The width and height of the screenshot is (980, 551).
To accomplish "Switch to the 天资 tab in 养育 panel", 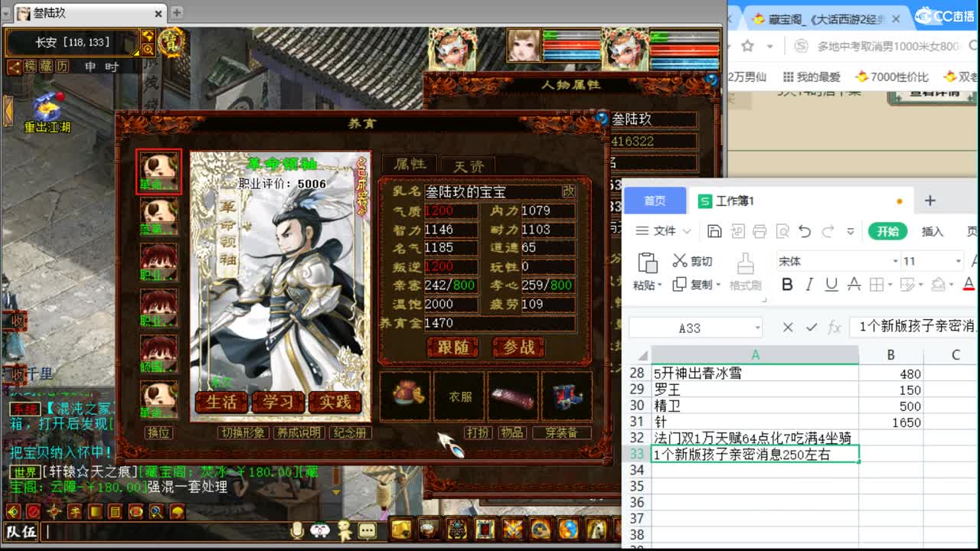I will 469,165.
